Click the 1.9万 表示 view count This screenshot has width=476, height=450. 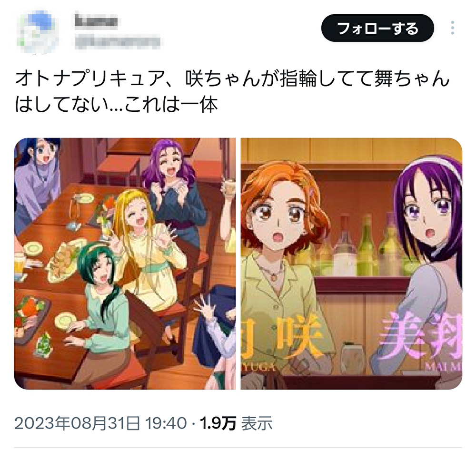[236, 423]
